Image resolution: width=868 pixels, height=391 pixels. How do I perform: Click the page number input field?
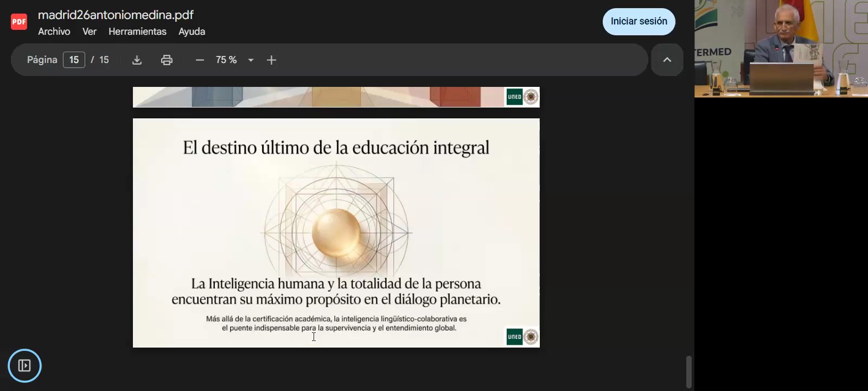[74, 60]
